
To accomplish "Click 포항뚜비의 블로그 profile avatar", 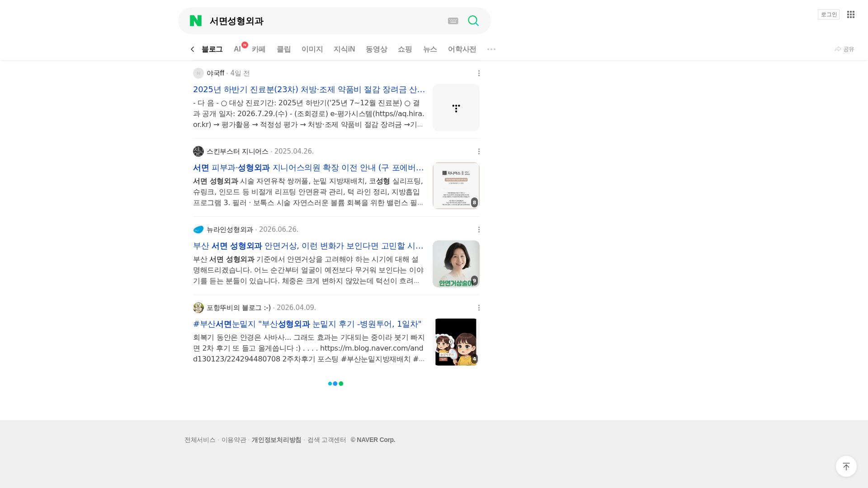I will point(198,308).
